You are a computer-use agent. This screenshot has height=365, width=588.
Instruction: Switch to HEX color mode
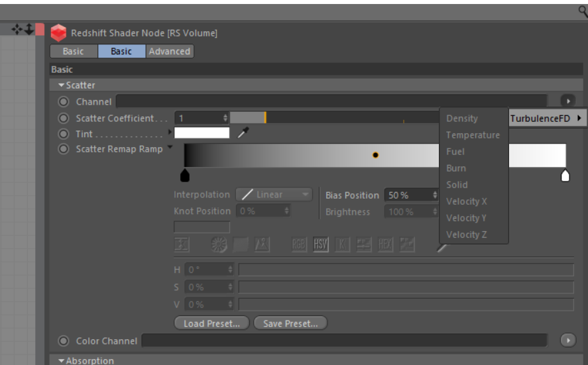(385, 244)
